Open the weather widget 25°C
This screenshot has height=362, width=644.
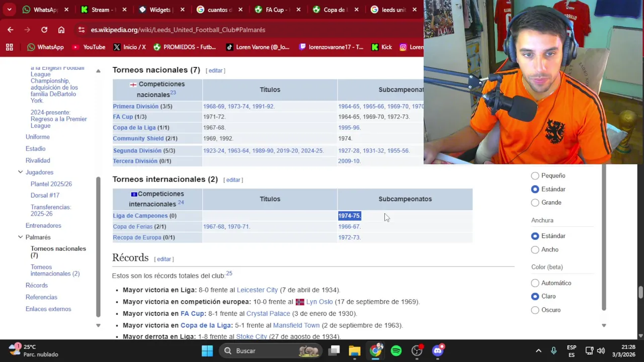(33, 350)
